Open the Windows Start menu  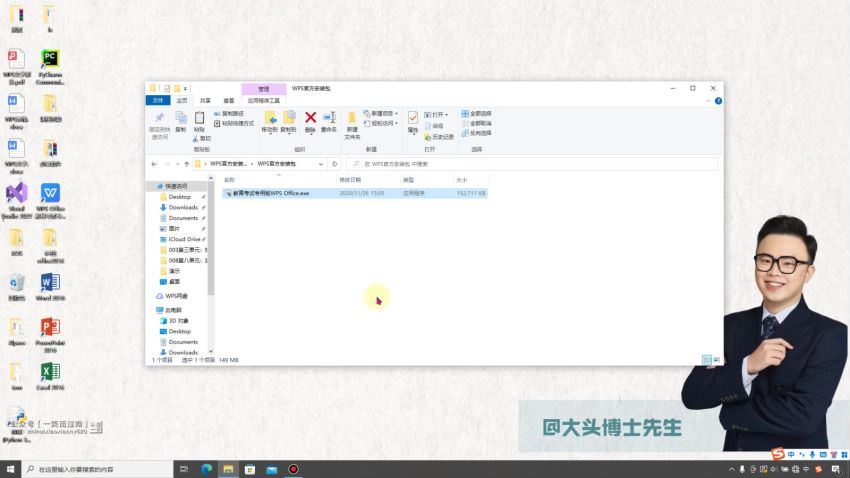(10, 469)
